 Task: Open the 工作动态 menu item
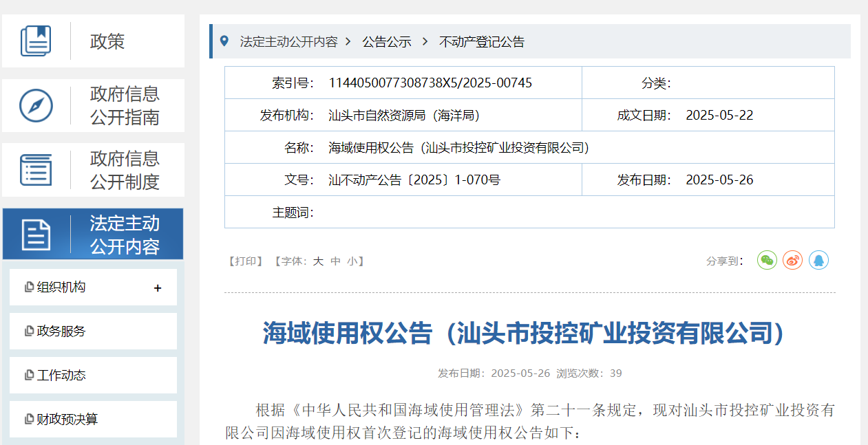(61, 376)
